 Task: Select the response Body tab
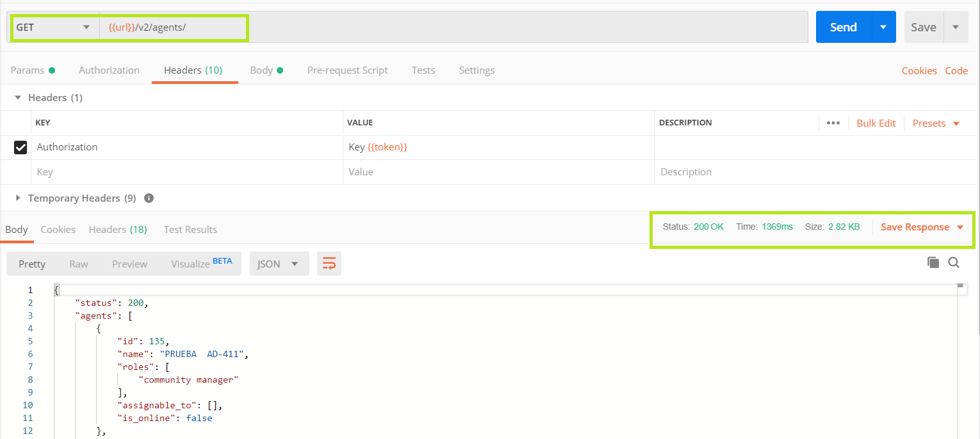pos(16,230)
